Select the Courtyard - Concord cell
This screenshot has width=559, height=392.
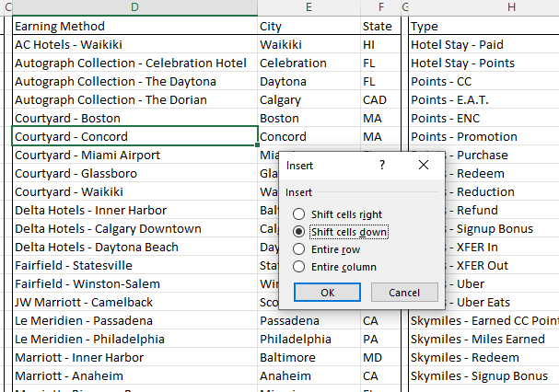pyautogui.click(x=134, y=136)
